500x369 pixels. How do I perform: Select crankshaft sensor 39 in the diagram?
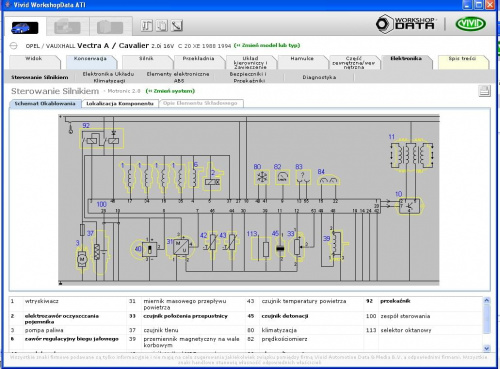pos(337,245)
